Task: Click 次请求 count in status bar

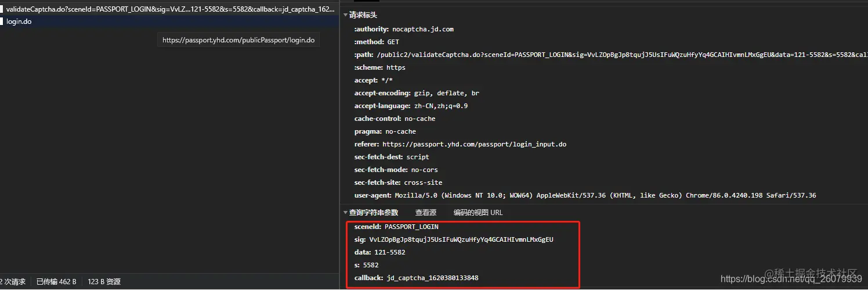Action: click(13, 282)
